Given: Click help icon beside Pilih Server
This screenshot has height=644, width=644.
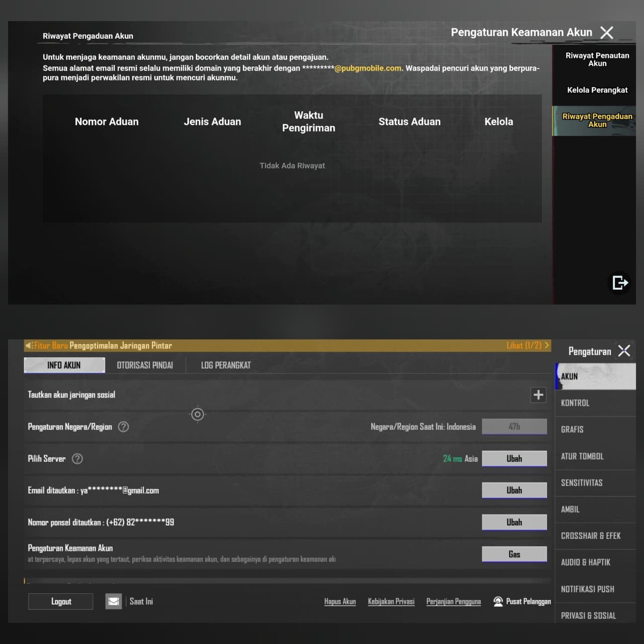Looking at the screenshot, I should click(x=77, y=459).
